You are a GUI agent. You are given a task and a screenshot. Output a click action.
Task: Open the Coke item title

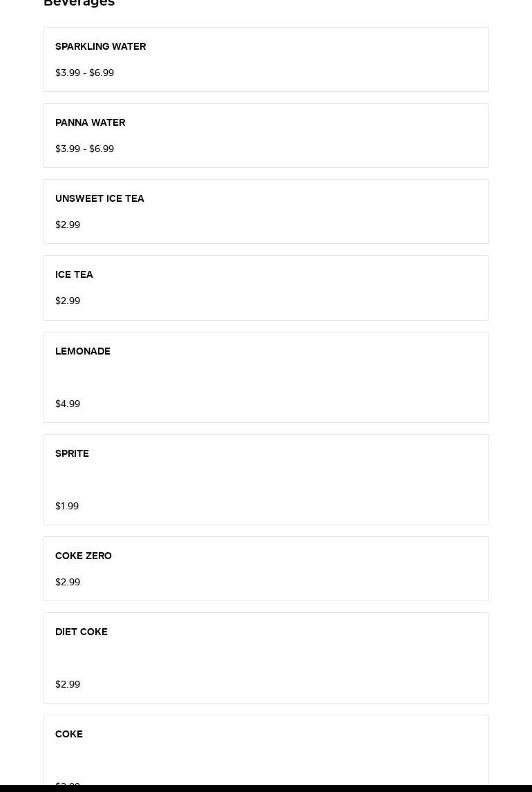click(x=69, y=735)
